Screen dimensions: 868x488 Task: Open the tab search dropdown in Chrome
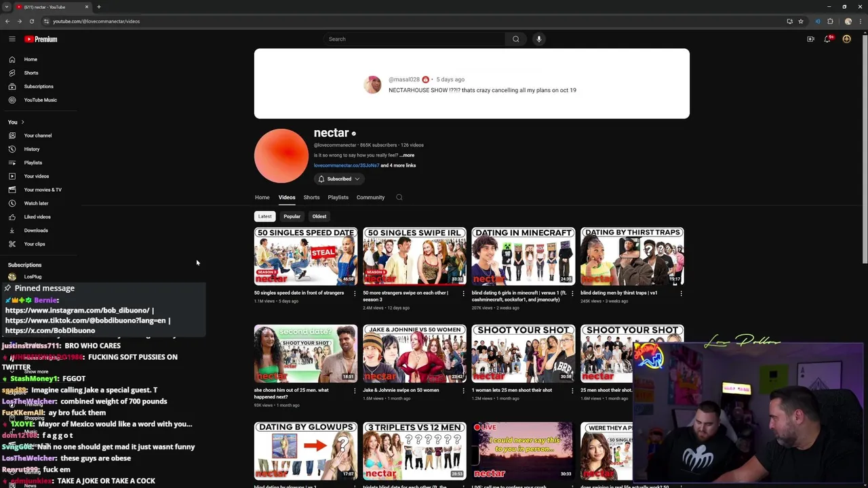pyautogui.click(x=7, y=7)
